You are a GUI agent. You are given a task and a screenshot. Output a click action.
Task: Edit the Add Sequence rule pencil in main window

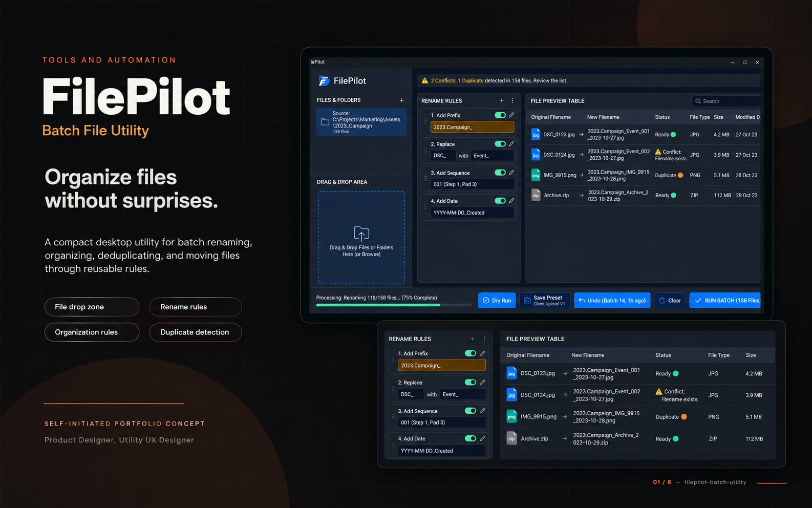(511, 173)
